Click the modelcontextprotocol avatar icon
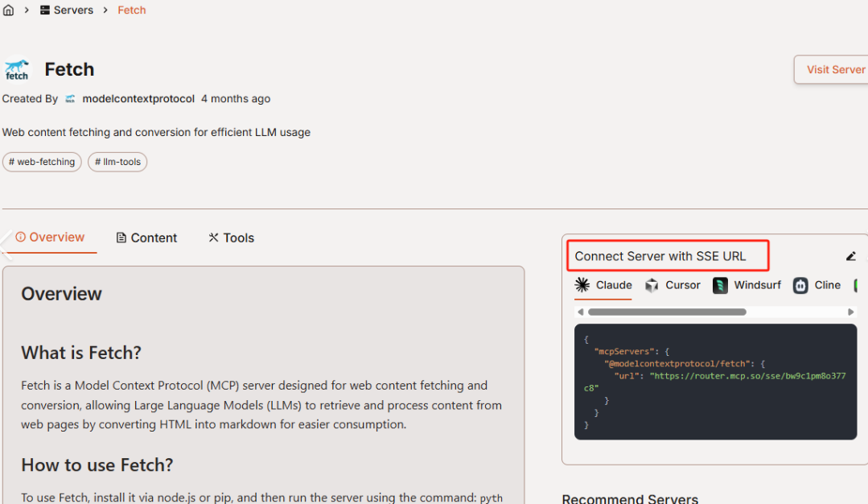868x504 pixels. coord(70,98)
